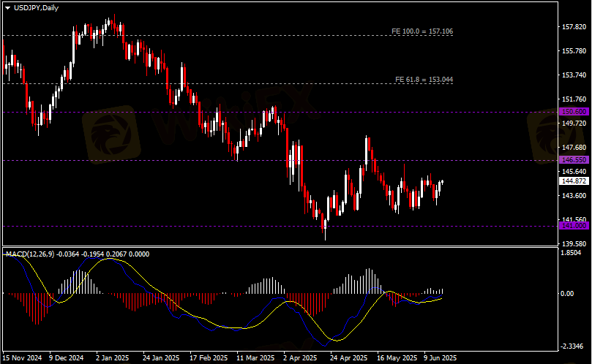The image size is (592, 364).
Task: Click the 2 Apr 2025 date label
Action: (x=300, y=358)
